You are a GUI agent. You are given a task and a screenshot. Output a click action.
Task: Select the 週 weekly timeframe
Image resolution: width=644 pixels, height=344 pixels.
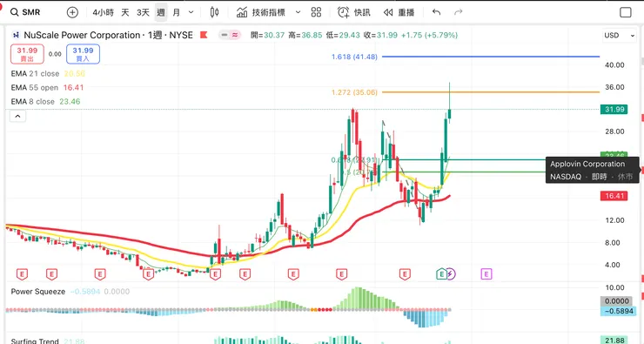161,12
